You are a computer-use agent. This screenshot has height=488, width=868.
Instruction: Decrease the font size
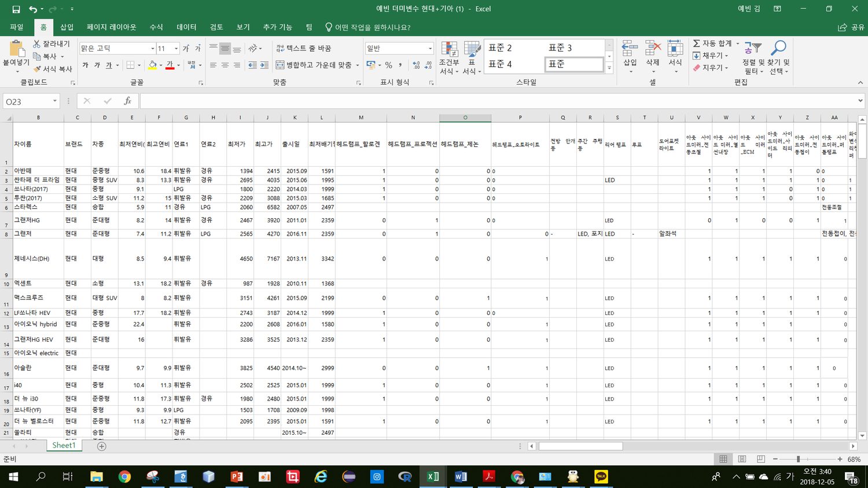pyautogui.click(x=198, y=49)
